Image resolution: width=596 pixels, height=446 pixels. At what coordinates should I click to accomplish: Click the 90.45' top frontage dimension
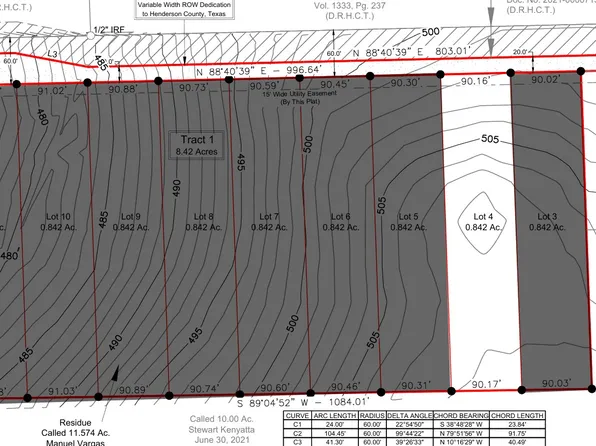pos(335,84)
